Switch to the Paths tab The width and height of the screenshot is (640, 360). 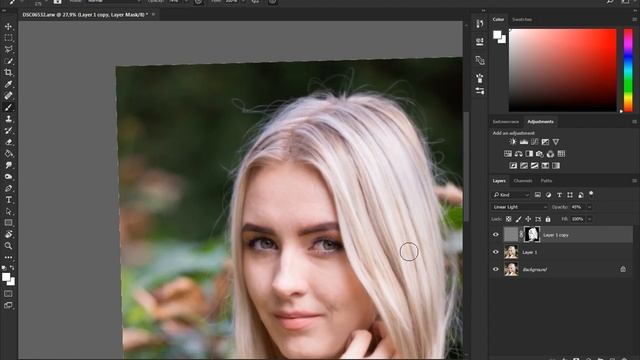(x=546, y=180)
